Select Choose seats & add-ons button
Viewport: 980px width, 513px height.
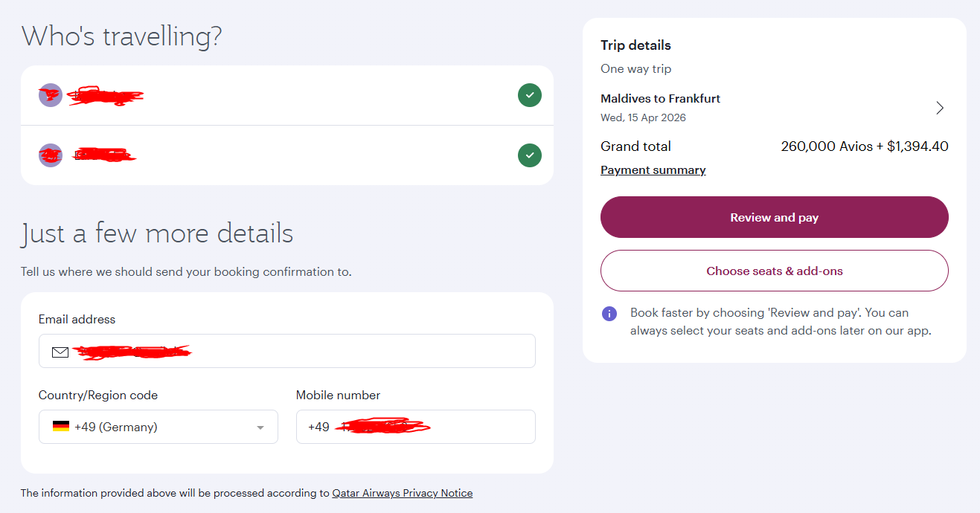pyautogui.click(x=774, y=271)
